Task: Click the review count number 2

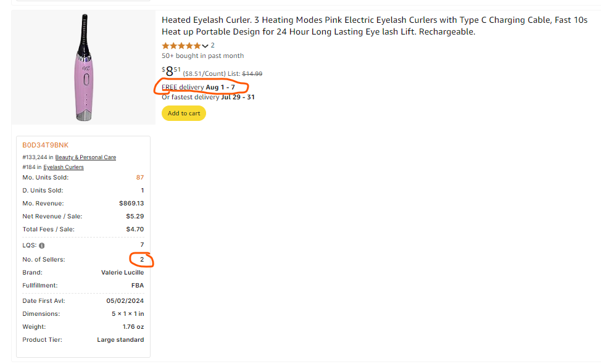Action: tap(213, 45)
